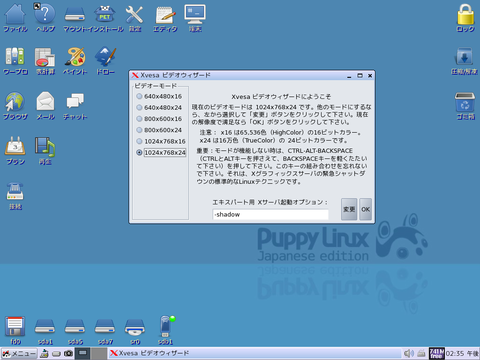Click the sr0 optical drive icon

coord(135,327)
